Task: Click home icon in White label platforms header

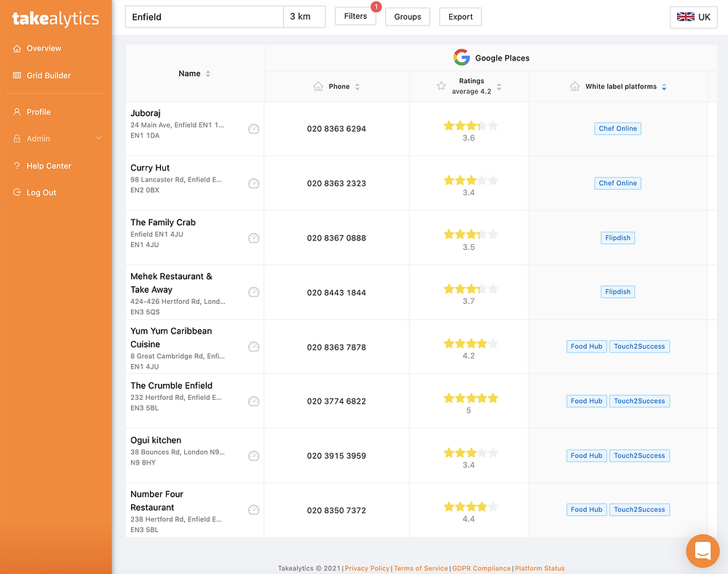Action: point(575,87)
